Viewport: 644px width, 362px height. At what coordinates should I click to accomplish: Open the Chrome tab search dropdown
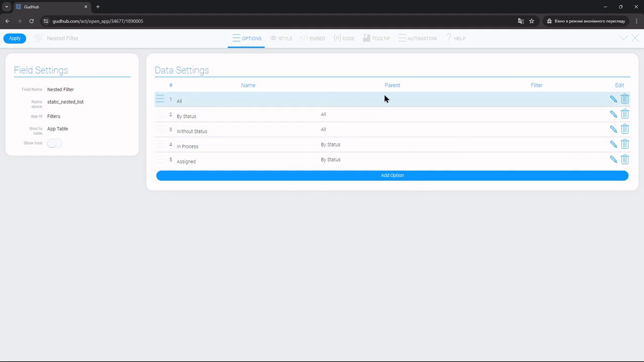pyautogui.click(x=6, y=7)
